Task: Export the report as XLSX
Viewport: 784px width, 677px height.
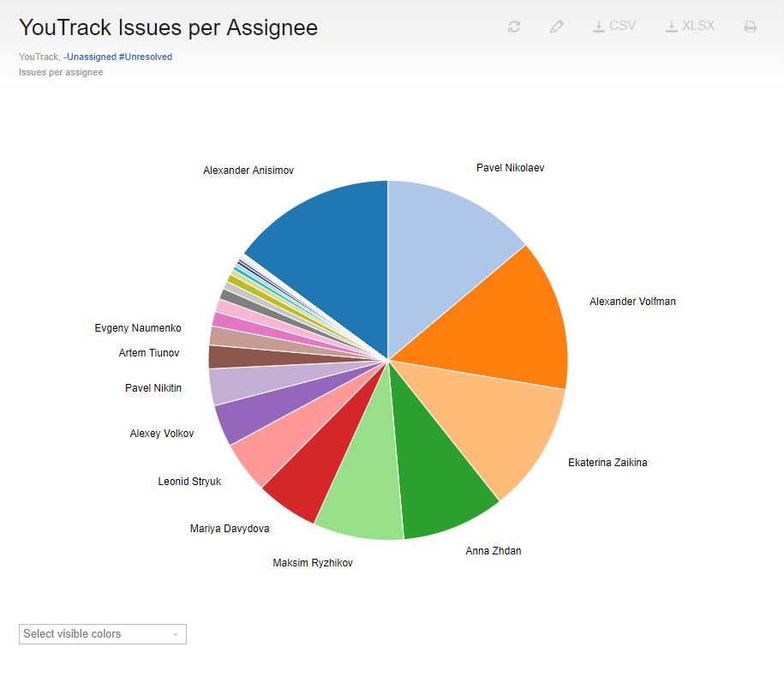Action: click(690, 26)
